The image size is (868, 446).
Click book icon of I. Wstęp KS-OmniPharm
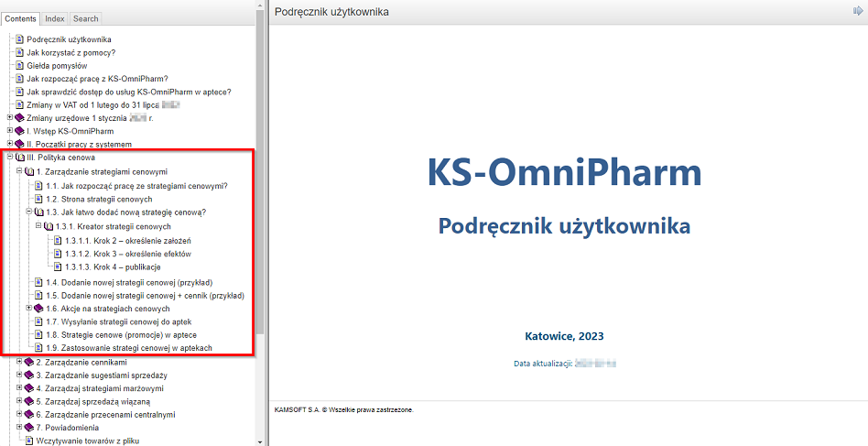(20, 131)
